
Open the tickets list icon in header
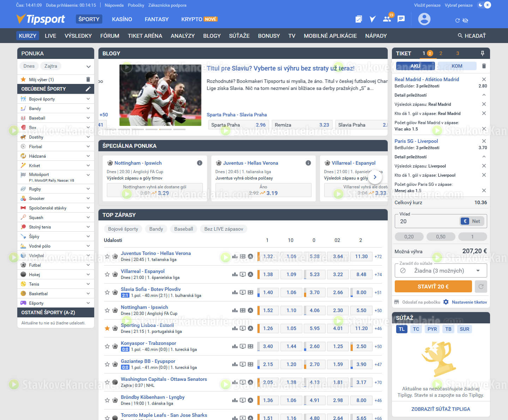359,19
